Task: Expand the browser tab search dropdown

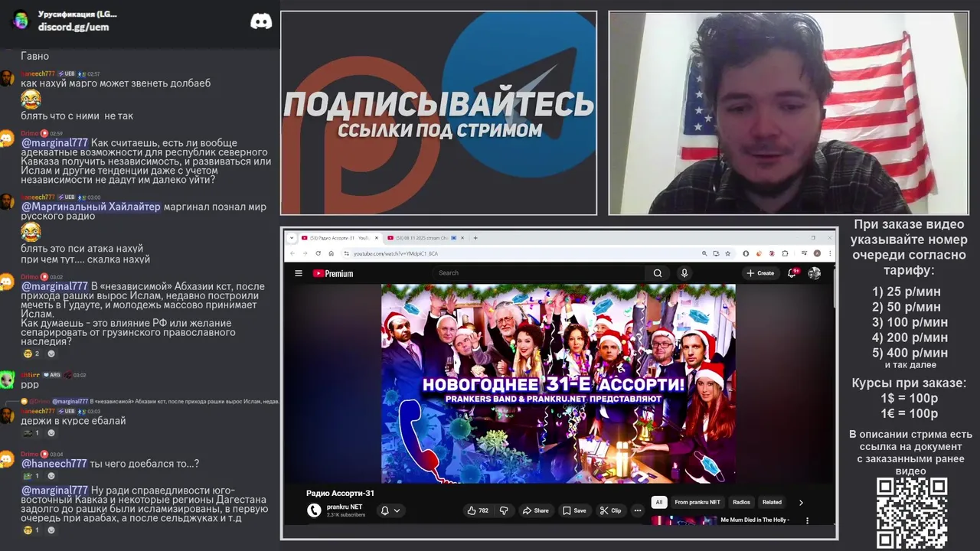Action: tap(292, 238)
